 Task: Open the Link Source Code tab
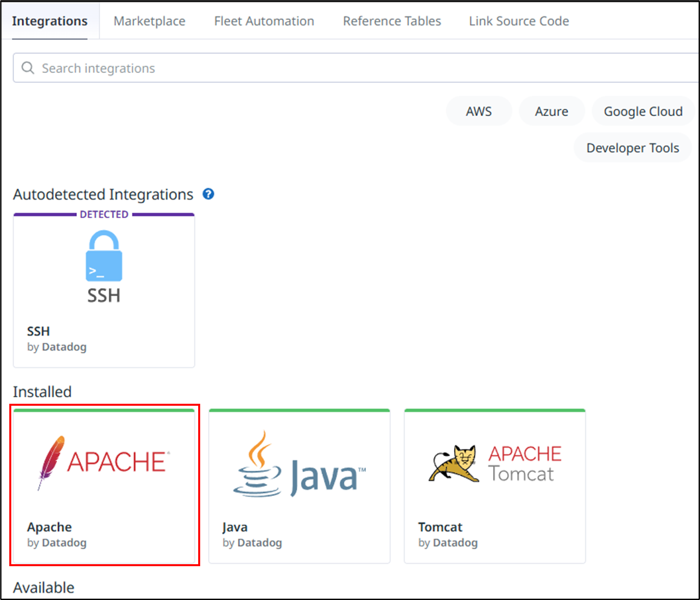518,21
